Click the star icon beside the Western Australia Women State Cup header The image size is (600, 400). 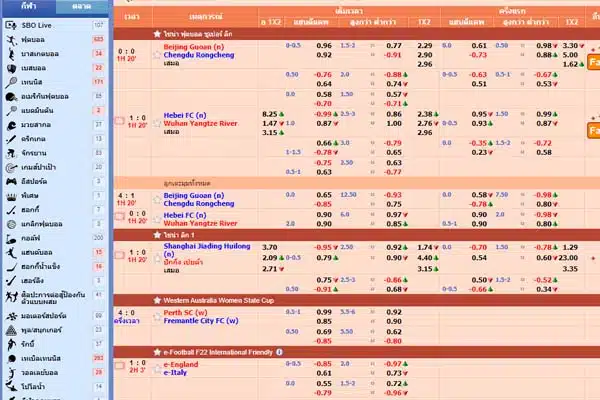coord(157,299)
